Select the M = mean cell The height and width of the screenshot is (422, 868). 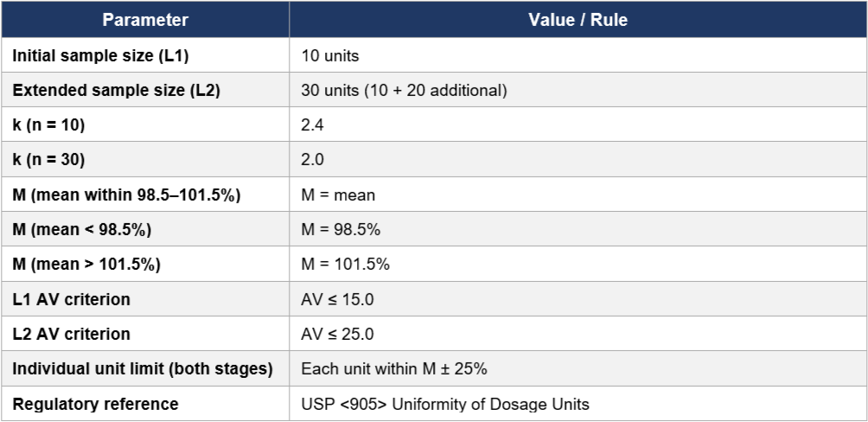tap(578, 195)
